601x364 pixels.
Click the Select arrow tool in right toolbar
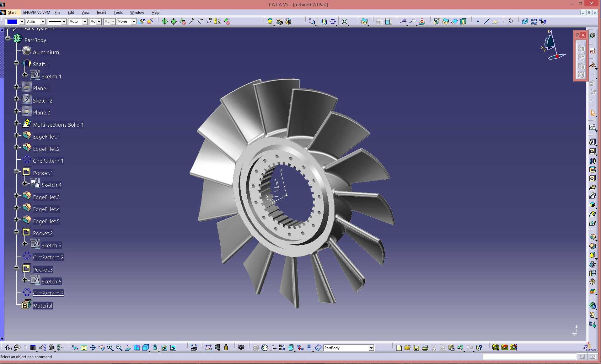[x=593, y=113]
